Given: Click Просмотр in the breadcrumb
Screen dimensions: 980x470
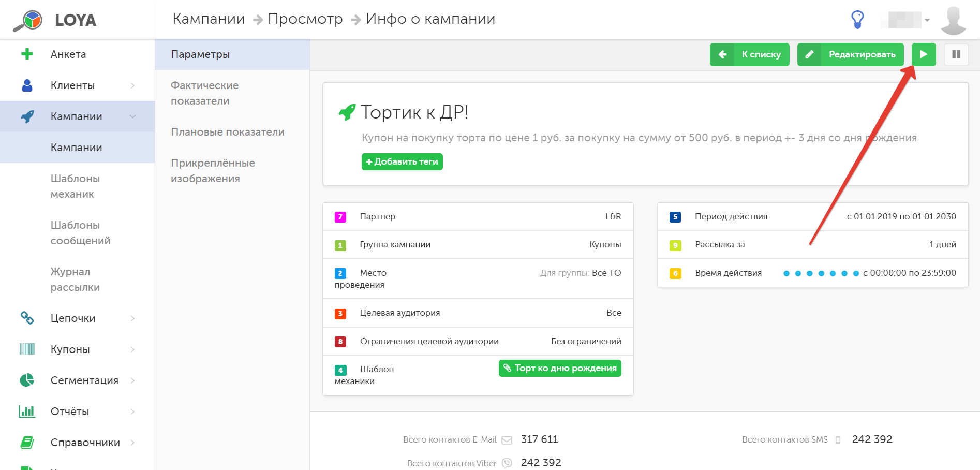Looking at the screenshot, I should [x=305, y=19].
